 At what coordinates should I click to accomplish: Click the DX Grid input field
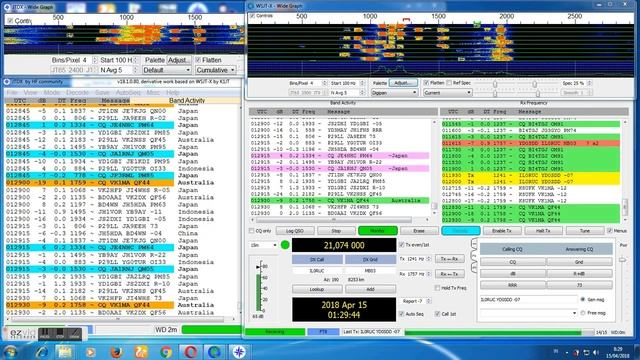coord(370,271)
